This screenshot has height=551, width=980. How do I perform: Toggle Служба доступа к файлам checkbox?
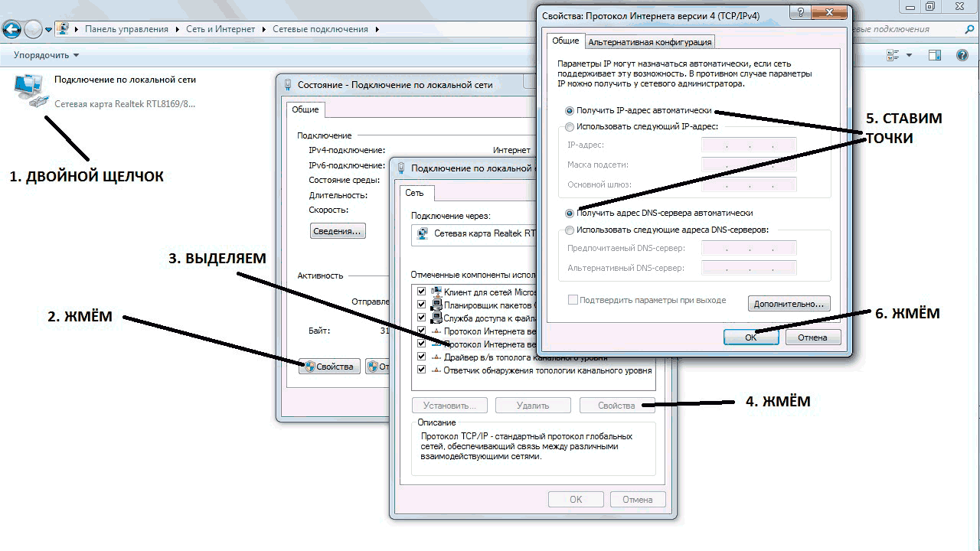[x=421, y=318]
